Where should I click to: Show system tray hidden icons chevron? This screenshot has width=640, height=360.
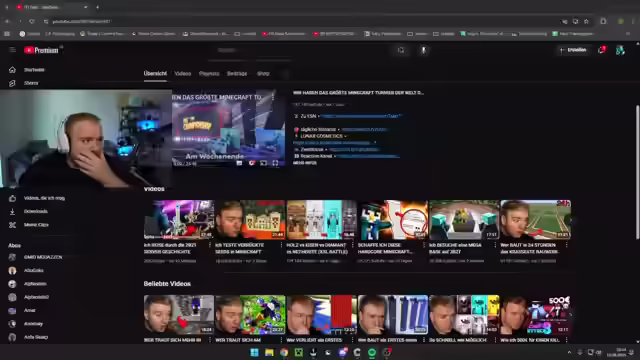coord(569,352)
